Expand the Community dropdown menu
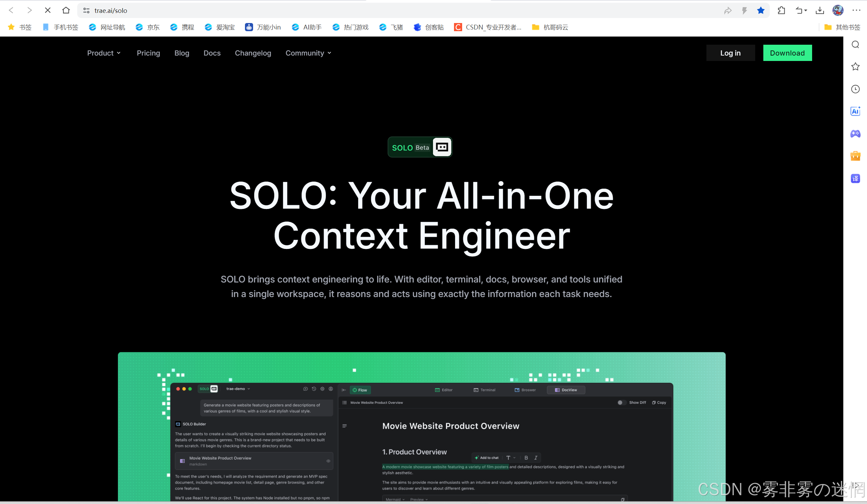Screen dimensions: 867x504 click(x=308, y=53)
